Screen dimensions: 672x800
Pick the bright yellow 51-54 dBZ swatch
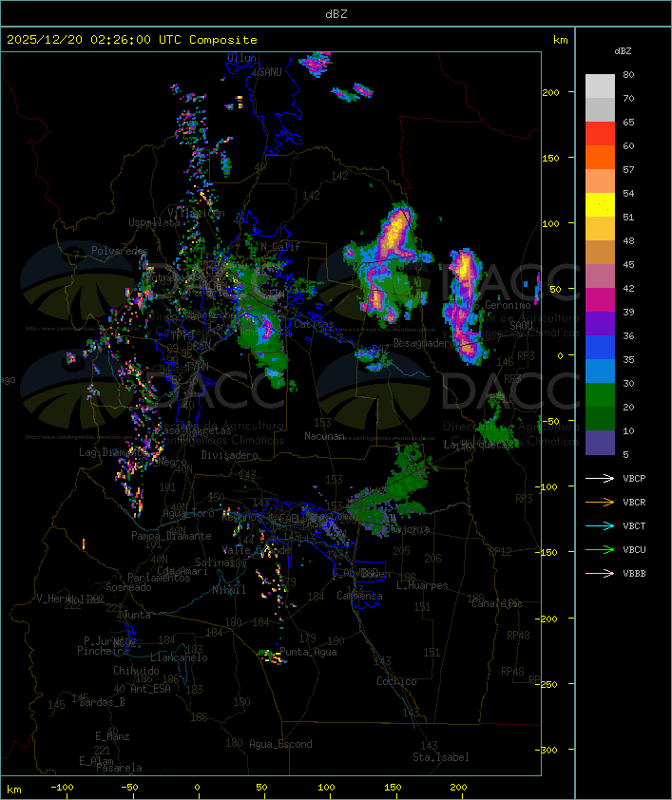tap(600, 205)
